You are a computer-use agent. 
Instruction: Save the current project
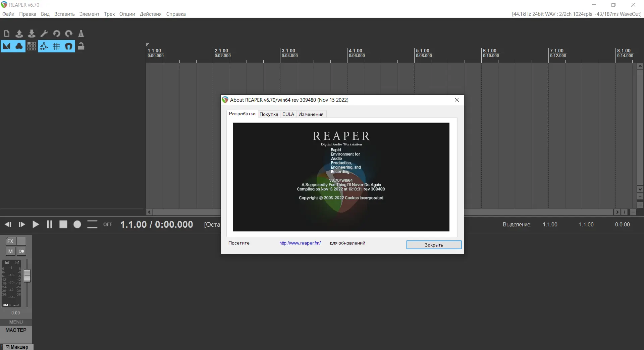coord(32,34)
